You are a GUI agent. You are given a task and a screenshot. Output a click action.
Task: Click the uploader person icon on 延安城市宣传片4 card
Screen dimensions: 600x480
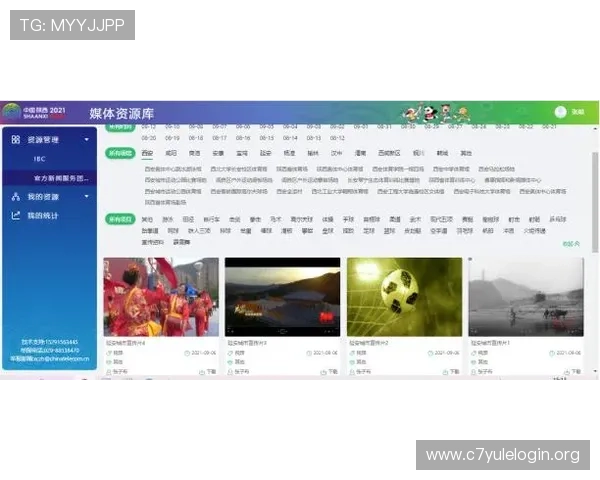(109, 372)
